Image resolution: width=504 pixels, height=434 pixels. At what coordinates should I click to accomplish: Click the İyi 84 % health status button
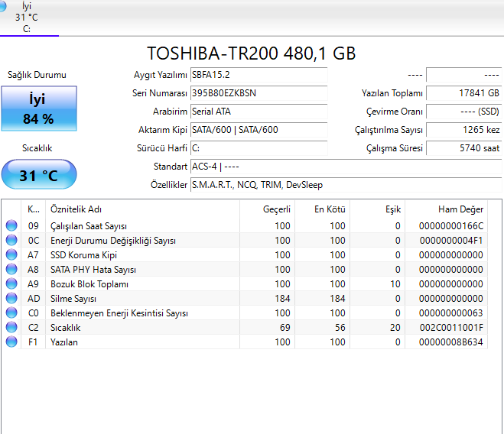[x=39, y=108]
